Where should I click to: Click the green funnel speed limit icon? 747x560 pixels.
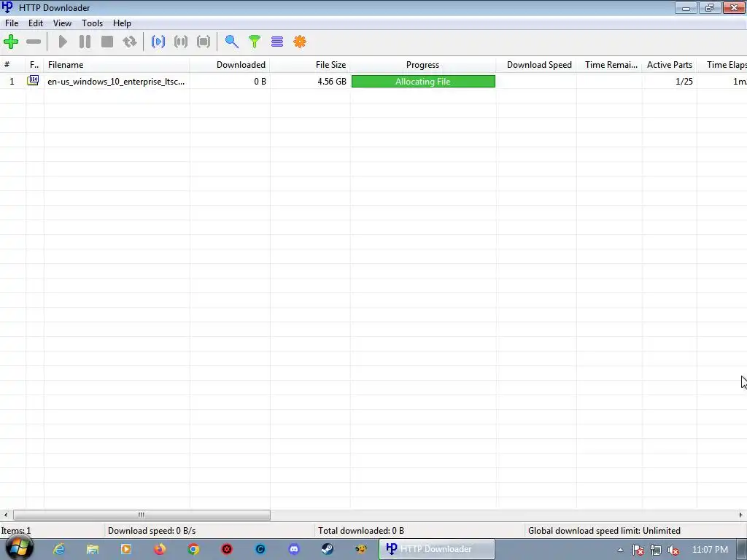[255, 42]
